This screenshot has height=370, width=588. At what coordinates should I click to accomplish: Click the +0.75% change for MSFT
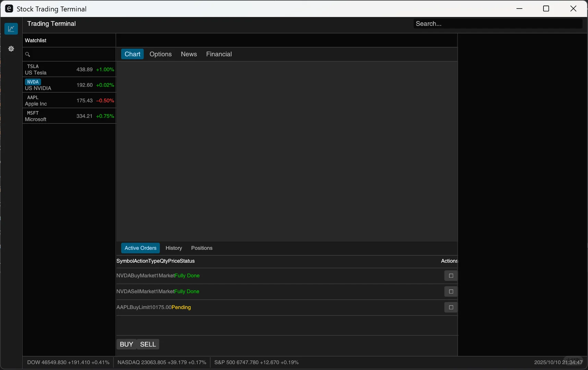tap(105, 116)
